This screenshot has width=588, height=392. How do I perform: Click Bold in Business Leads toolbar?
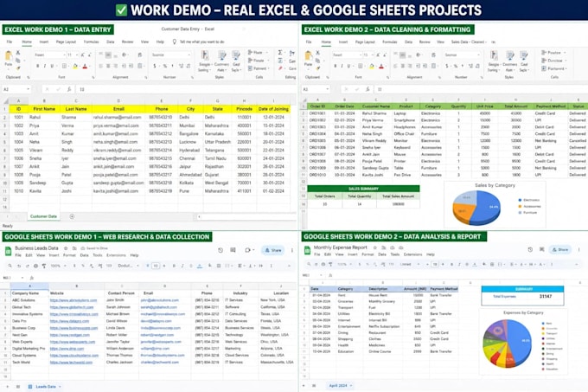pyautogui.click(x=174, y=266)
